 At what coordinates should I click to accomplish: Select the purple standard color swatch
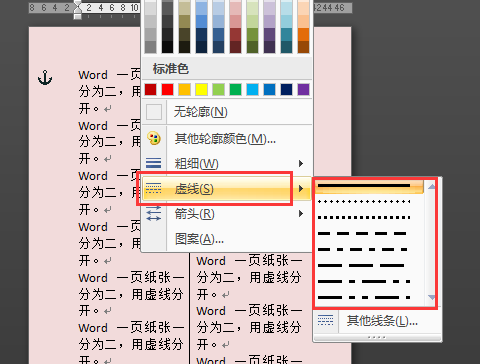coord(303,90)
